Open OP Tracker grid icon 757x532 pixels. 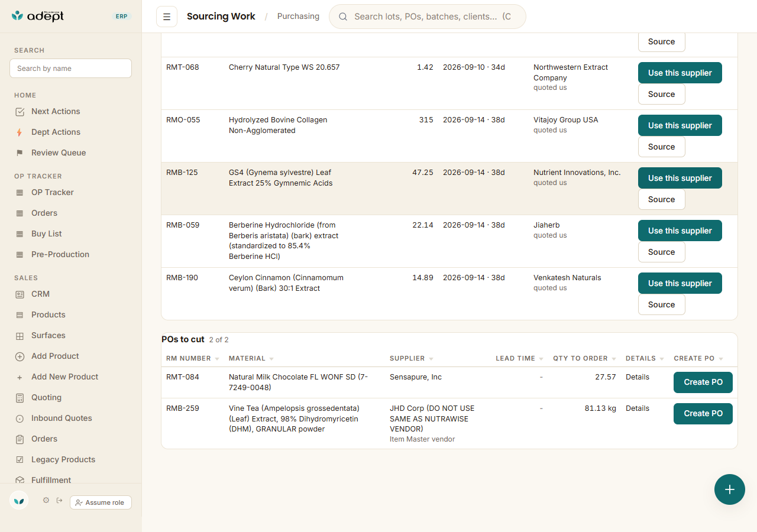[20, 193]
